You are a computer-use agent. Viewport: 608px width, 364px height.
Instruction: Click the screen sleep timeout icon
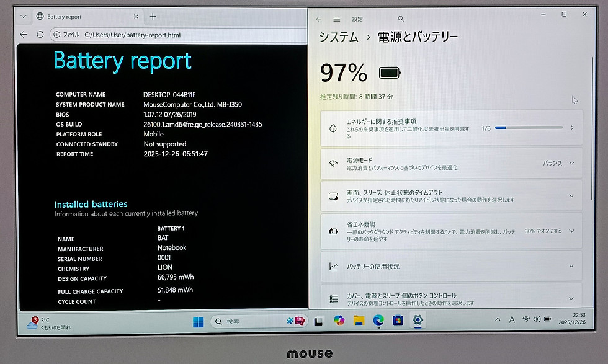point(334,196)
